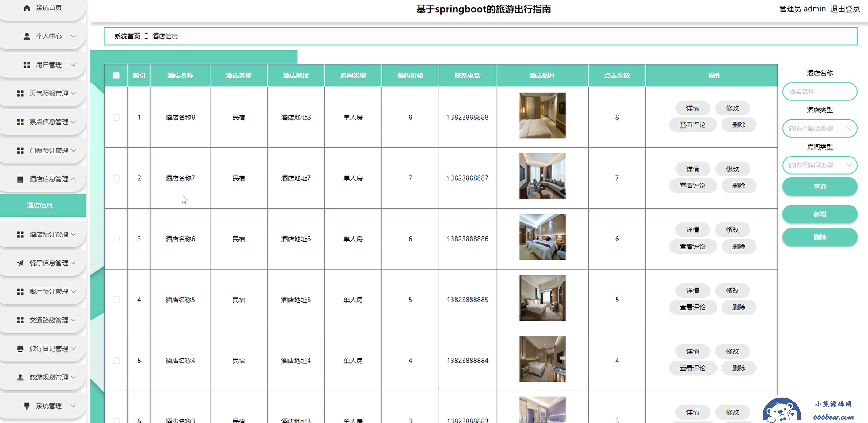Expand the 酒店预订管理 chevron
868x423 pixels.
point(74,235)
